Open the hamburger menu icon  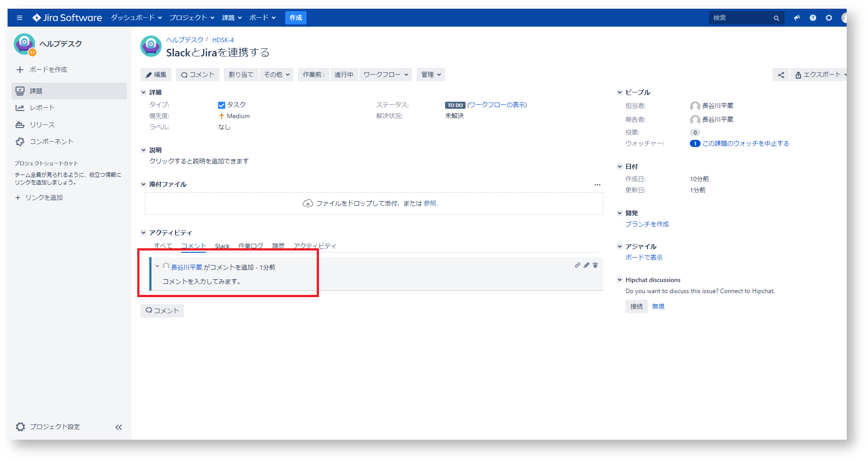(x=20, y=18)
